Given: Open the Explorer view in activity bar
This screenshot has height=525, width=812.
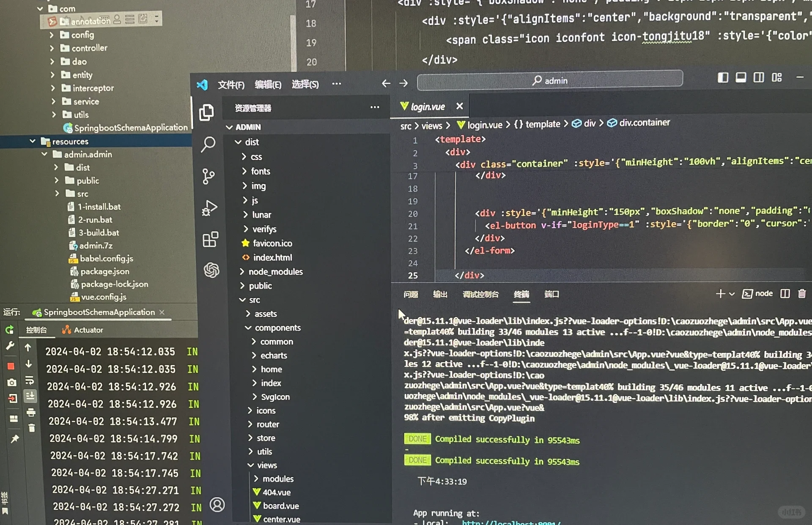Looking at the screenshot, I should click(206, 112).
